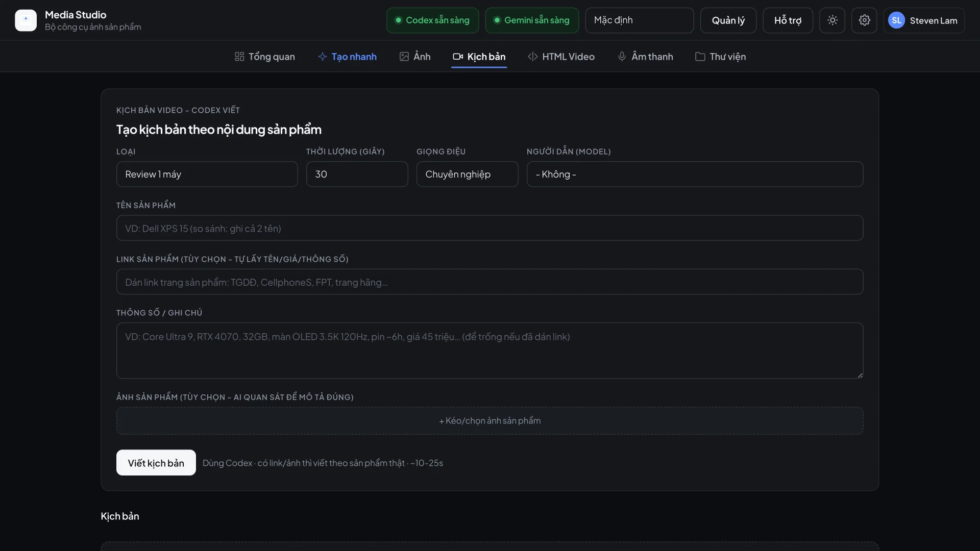This screenshot has height=551, width=980.
Task: Open settings via the gear icon
Action: [x=864, y=20]
